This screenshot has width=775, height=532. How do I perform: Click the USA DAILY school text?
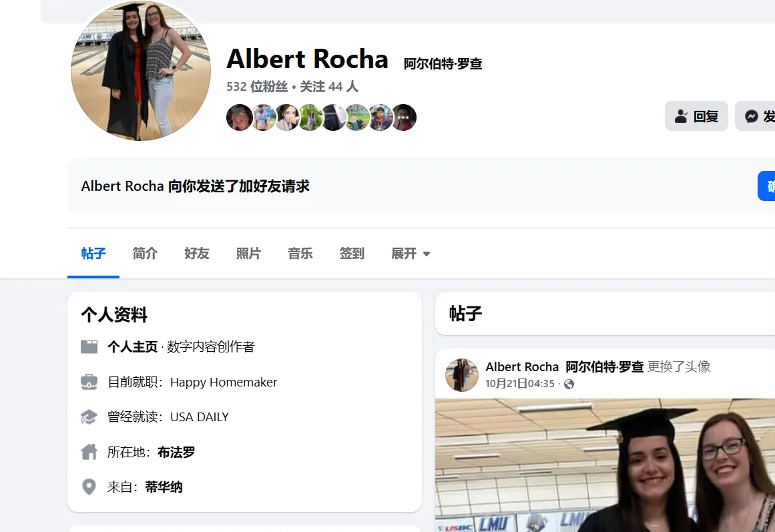pyautogui.click(x=199, y=417)
